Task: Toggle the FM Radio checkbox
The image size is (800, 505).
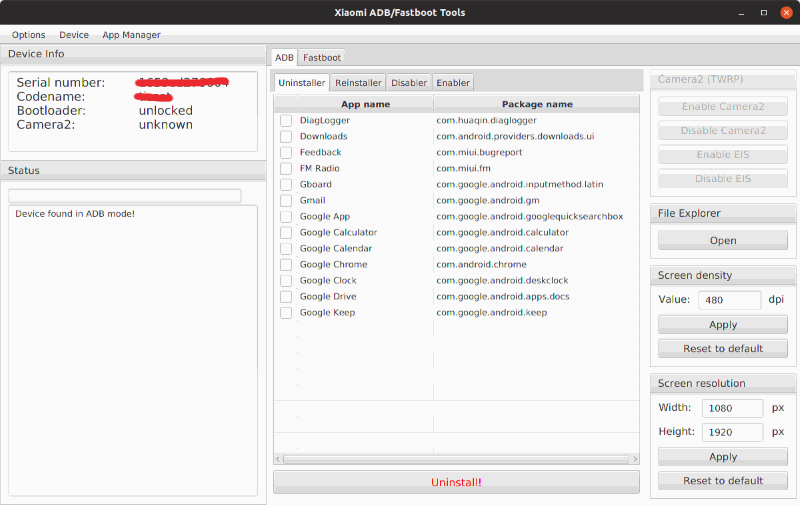Action: (286, 168)
